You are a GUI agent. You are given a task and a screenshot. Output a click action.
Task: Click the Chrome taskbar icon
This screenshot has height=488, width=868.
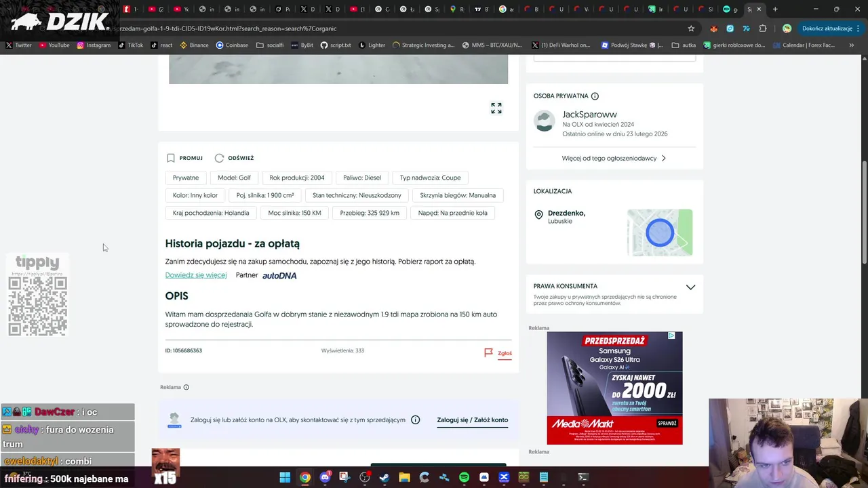tap(305, 477)
